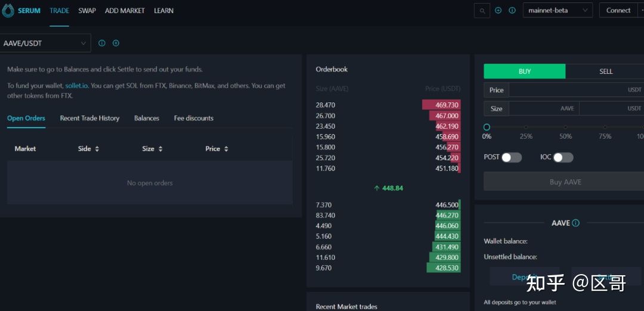The image size is (644, 311).
Task: Open the ADD MARKET page
Action: (125, 11)
